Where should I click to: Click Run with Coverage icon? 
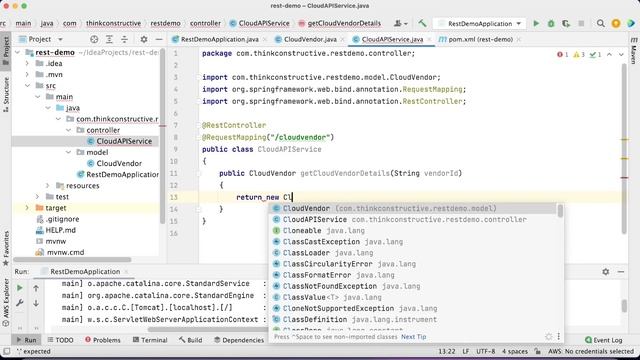tap(566, 24)
